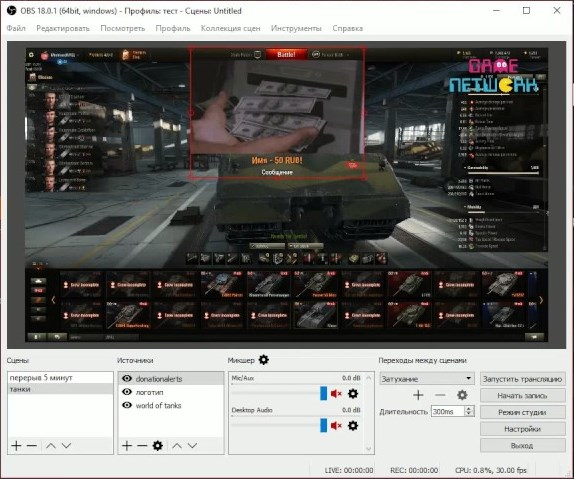Minimize the OBS window

(496, 11)
